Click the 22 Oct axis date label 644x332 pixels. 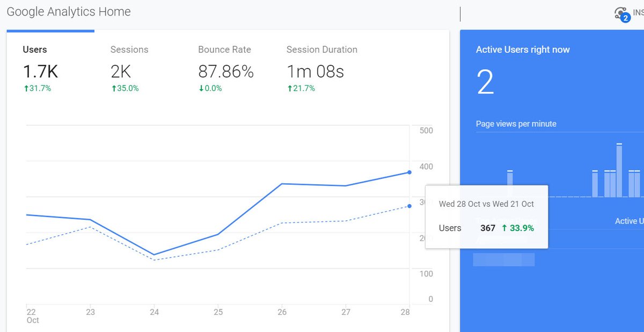(33, 316)
